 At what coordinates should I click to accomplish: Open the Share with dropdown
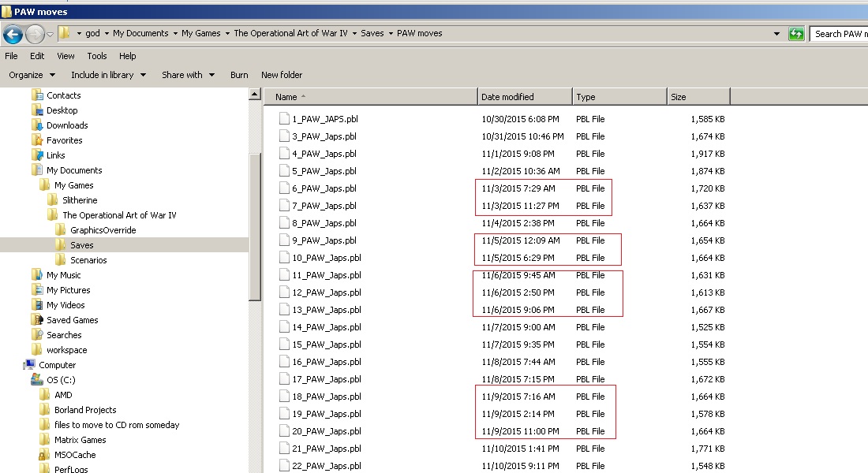pos(189,75)
